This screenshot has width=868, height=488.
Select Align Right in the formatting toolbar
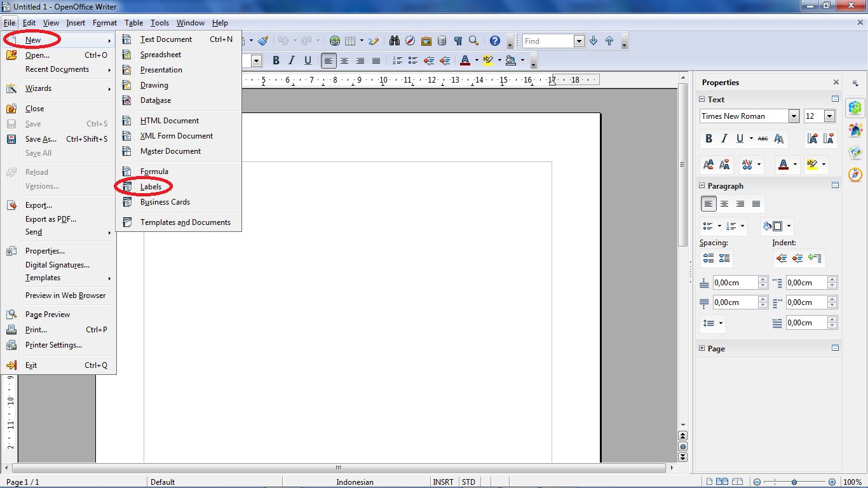[360, 61]
